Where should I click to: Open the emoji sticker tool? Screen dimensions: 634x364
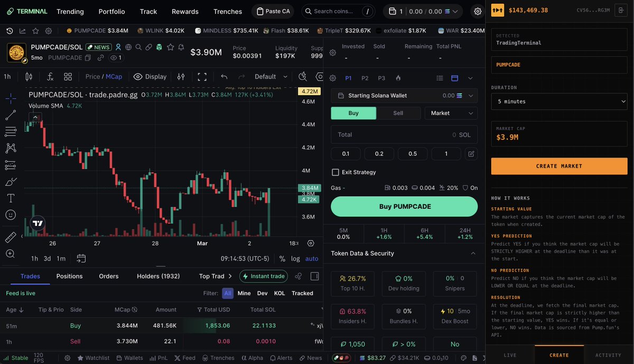click(x=11, y=215)
